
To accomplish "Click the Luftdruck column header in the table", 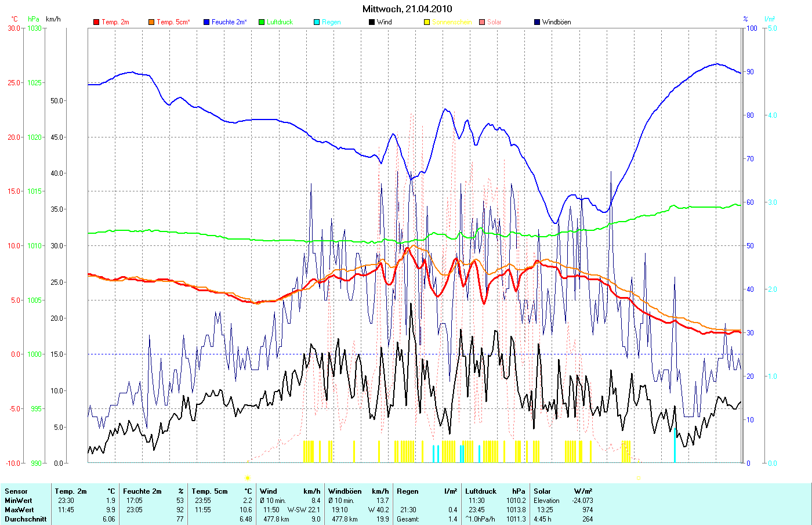I will 481,491.
